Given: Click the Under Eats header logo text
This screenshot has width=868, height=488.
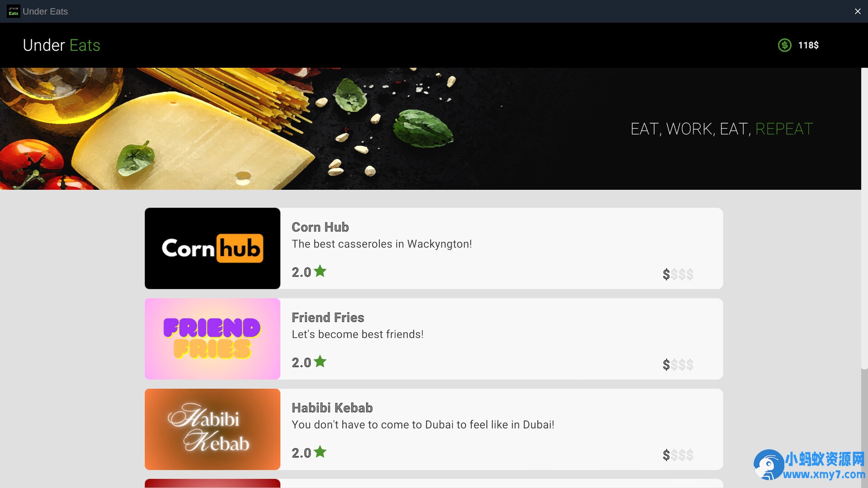Looking at the screenshot, I should point(61,45).
